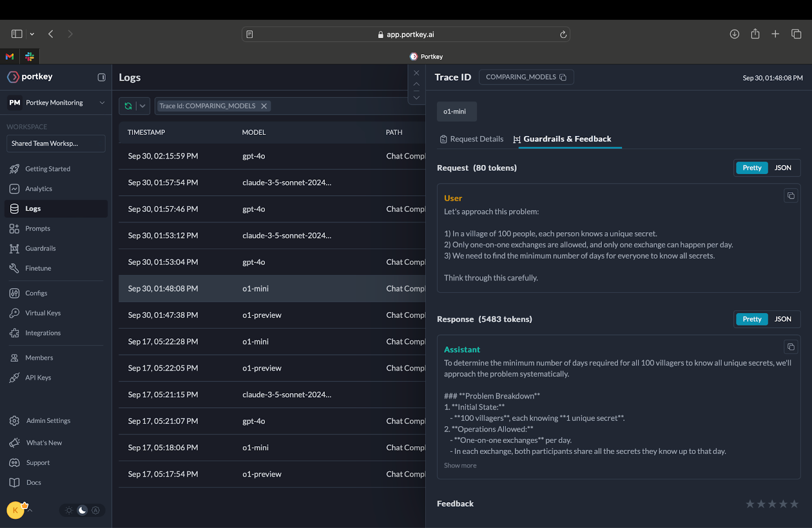Open the Gmail pinned tab
The image size is (812, 528).
[x=10, y=56]
